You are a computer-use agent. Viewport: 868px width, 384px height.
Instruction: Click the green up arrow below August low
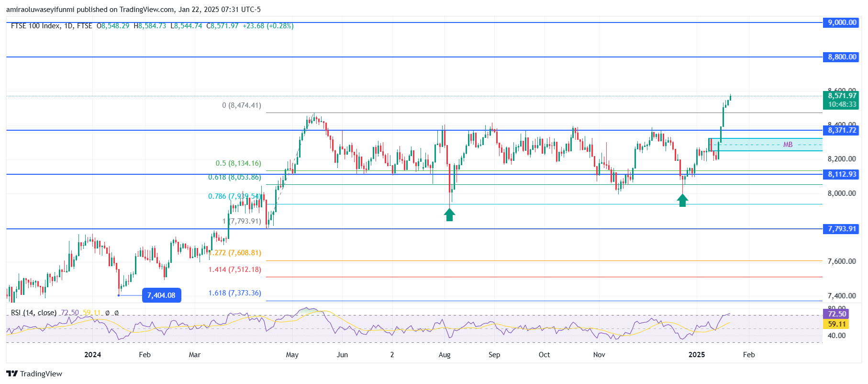(x=449, y=215)
